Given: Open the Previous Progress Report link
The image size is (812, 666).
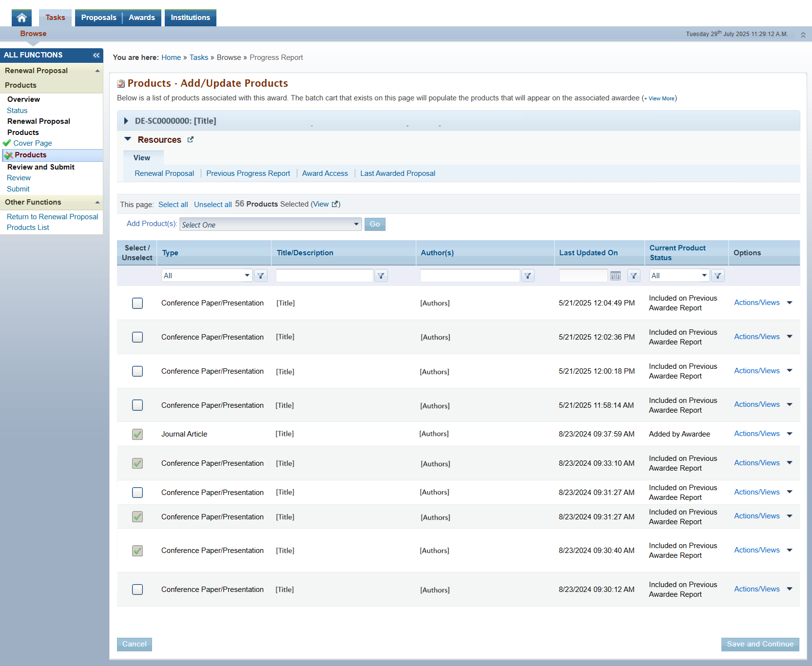Looking at the screenshot, I should coord(248,173).
